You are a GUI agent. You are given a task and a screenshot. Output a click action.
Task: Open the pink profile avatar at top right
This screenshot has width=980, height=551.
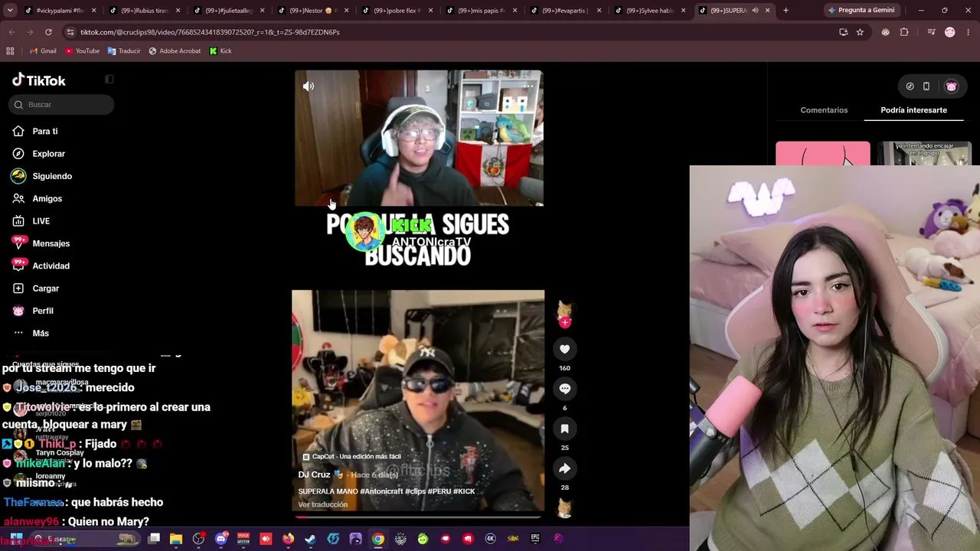tap(951, 86)
